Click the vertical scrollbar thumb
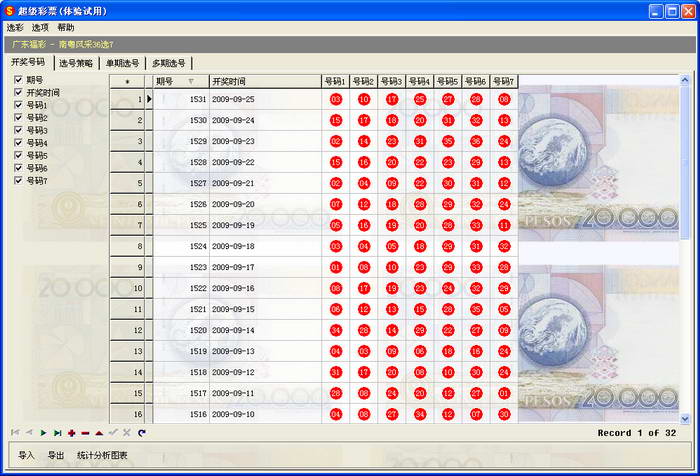This screenshot has width=700, height=476. pos(685,162)
